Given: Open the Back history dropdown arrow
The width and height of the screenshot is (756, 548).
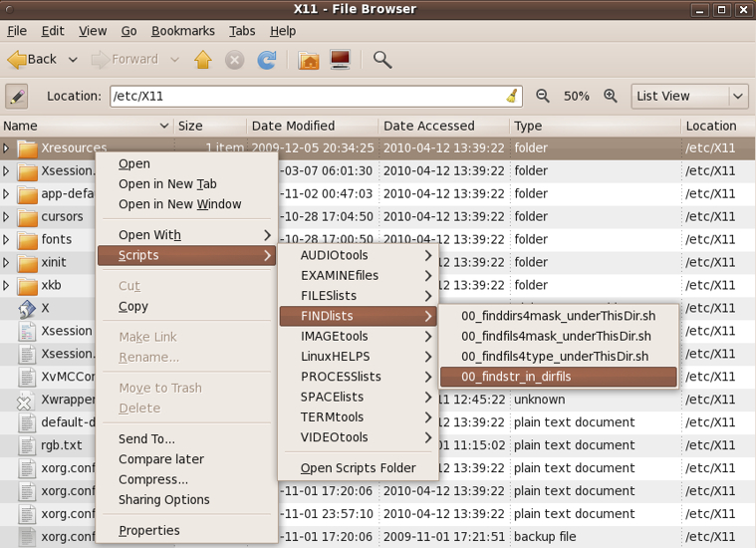Looking at the screenshot, I should [73, 60].
